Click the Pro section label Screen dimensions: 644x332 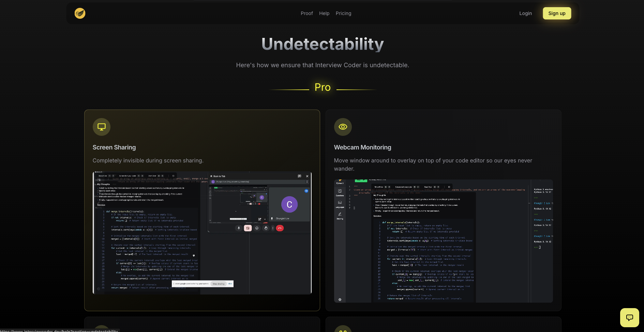323,87
